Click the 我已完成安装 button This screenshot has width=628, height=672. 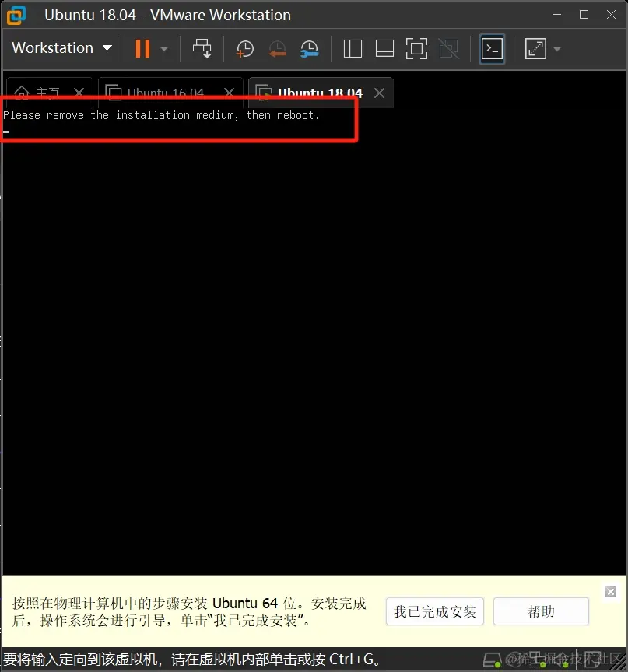tap(435, 611)
